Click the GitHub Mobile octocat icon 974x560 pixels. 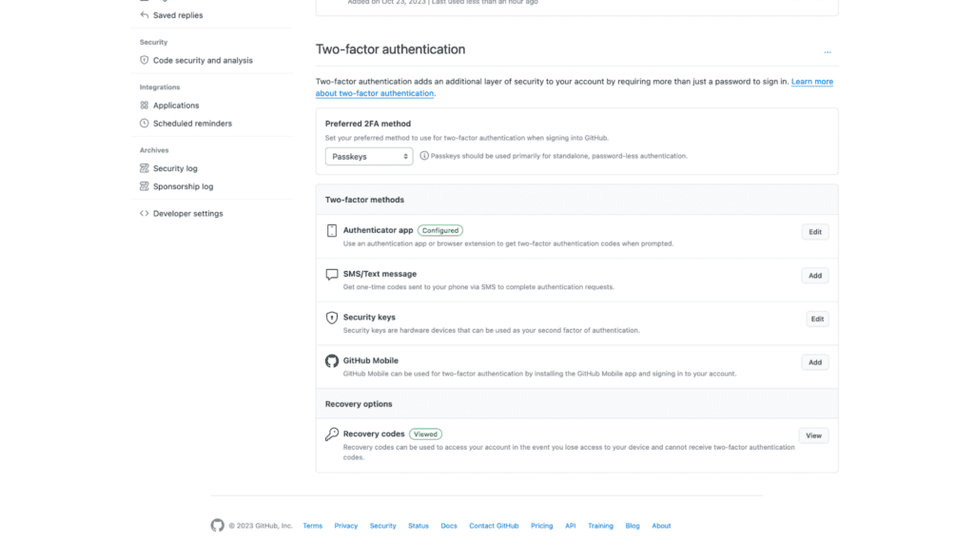[333, 360]
